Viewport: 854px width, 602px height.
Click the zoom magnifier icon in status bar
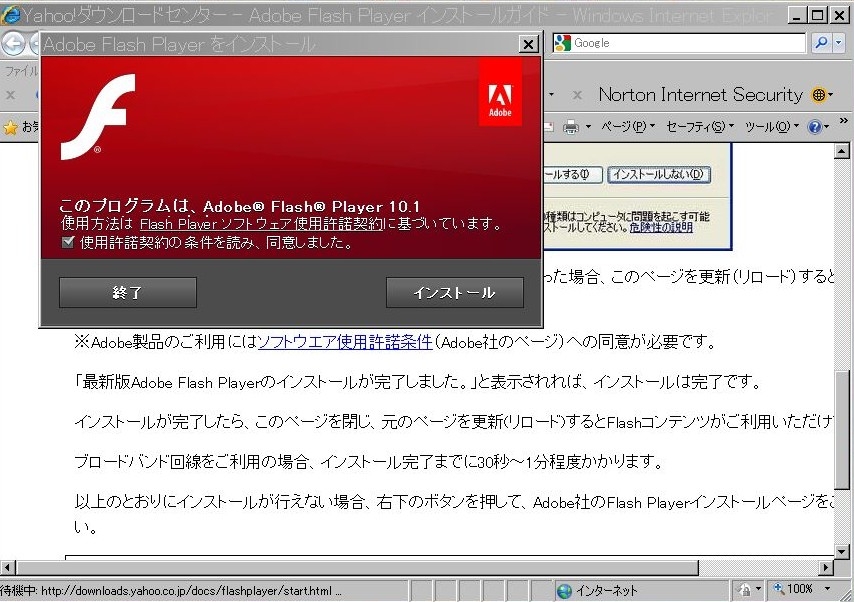[779, 589]
